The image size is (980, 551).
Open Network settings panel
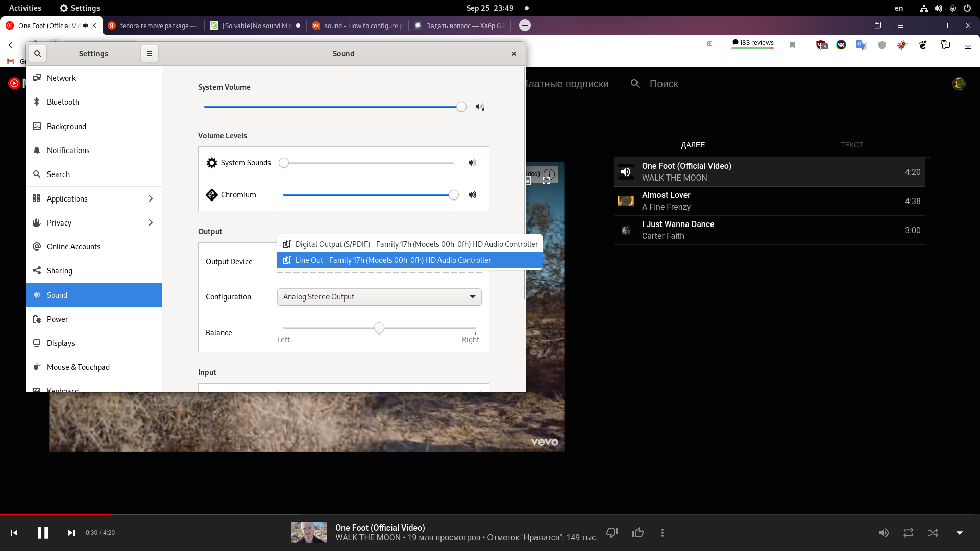[x=94, y=78]
